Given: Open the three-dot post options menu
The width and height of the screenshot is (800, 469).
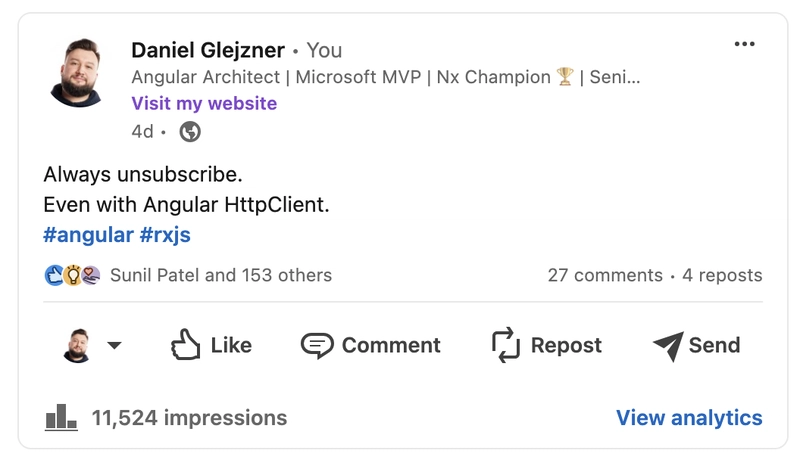Looking at the screenshot, I should click(x=744, y=44).
